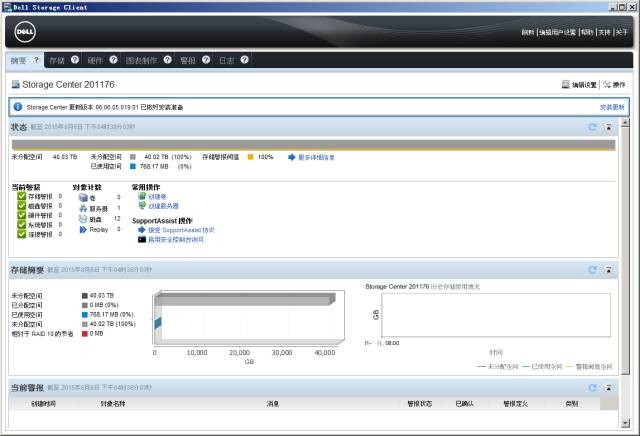Viewport: 640px width, 436px height.
Task: Refresh the Storage Summary (存储摘要) panel
Action: (x=592, y=269)
